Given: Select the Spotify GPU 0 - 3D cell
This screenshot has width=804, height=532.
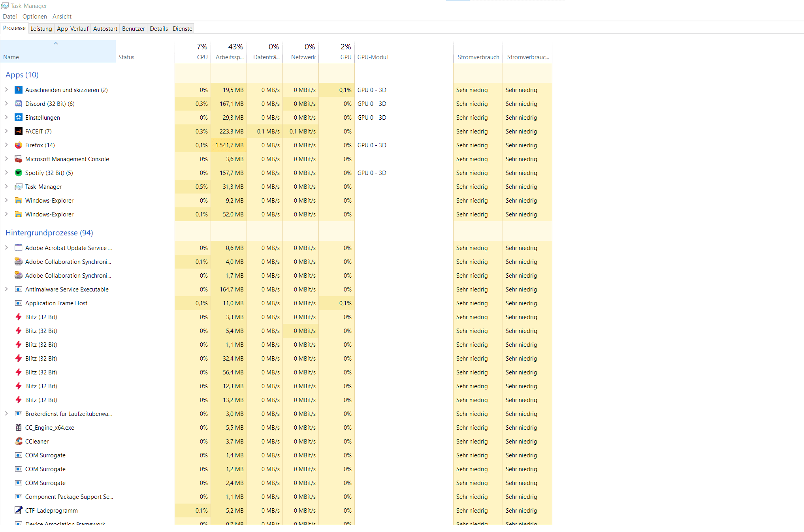Looking at the screenshot, I should tap(404, 173).
